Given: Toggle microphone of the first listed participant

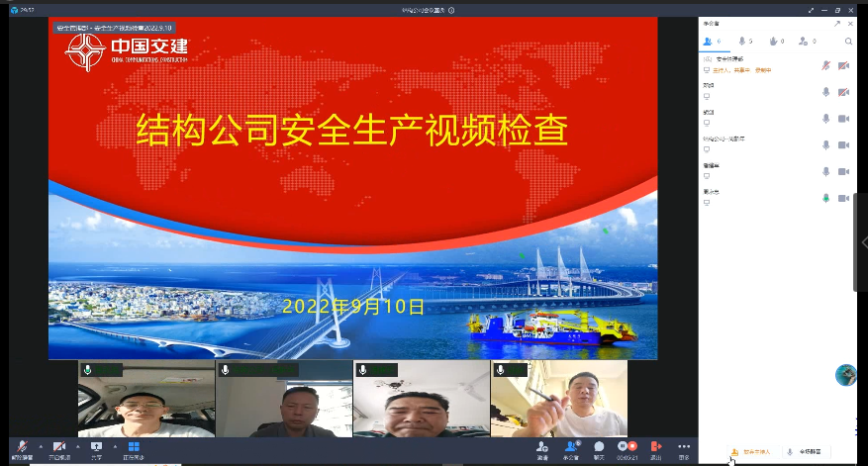Looking at the screenshot, I should click(x=825, y=65).
